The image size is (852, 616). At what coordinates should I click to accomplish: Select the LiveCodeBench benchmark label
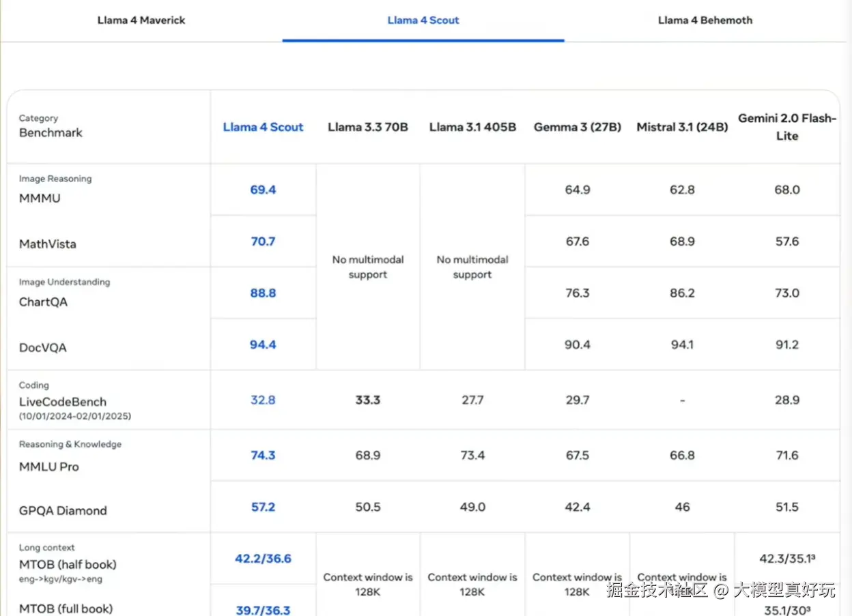pyautogui.click(x=63, y=402)
